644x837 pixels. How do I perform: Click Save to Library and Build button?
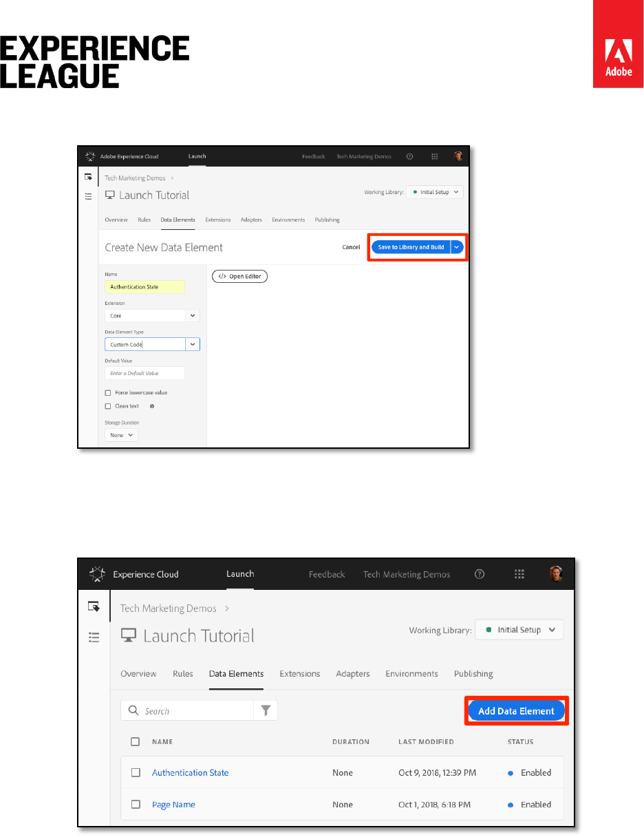[x=411, y=247]
